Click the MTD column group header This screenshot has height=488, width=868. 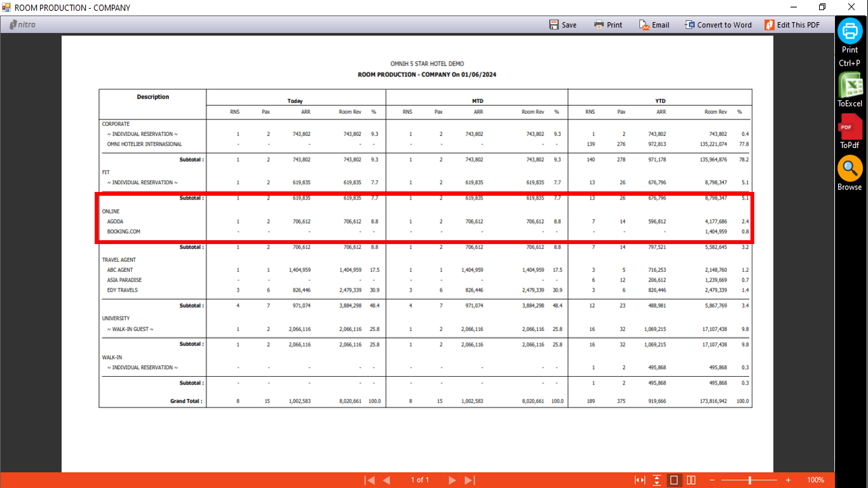click(x=477, y=101)
